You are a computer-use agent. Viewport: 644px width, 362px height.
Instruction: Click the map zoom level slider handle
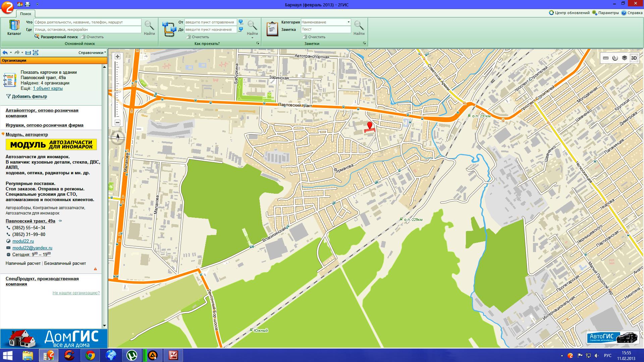click(x=117, y=91)
